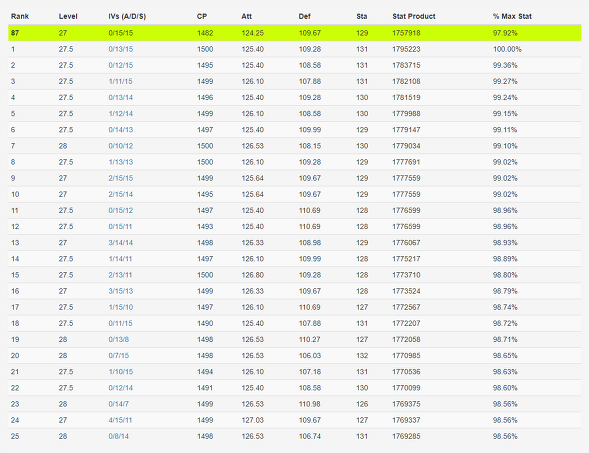Select stat product 1773710
This screenshot has height=453, width=589.
(406, 275)
